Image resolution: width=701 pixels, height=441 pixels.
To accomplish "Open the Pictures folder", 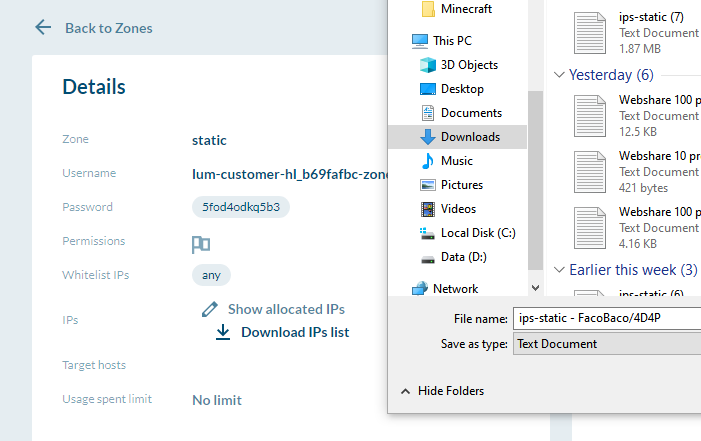I will 462,185.
